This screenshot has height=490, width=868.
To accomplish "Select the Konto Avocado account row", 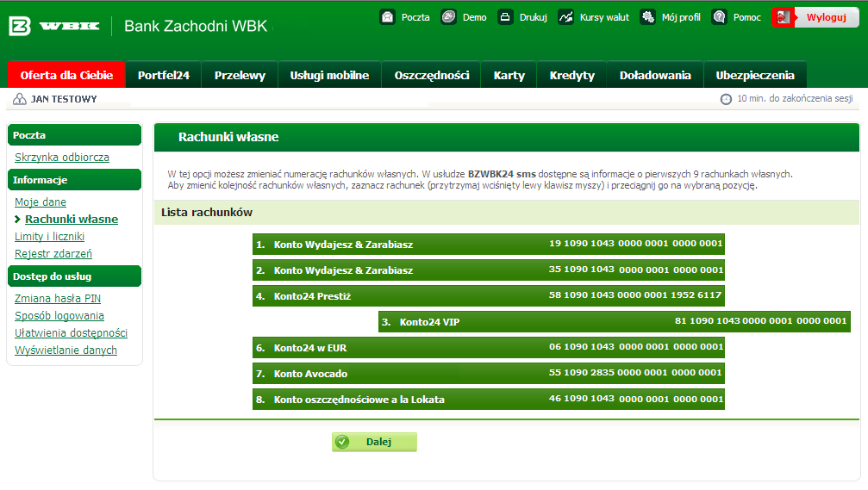I will tap(488, 373).
